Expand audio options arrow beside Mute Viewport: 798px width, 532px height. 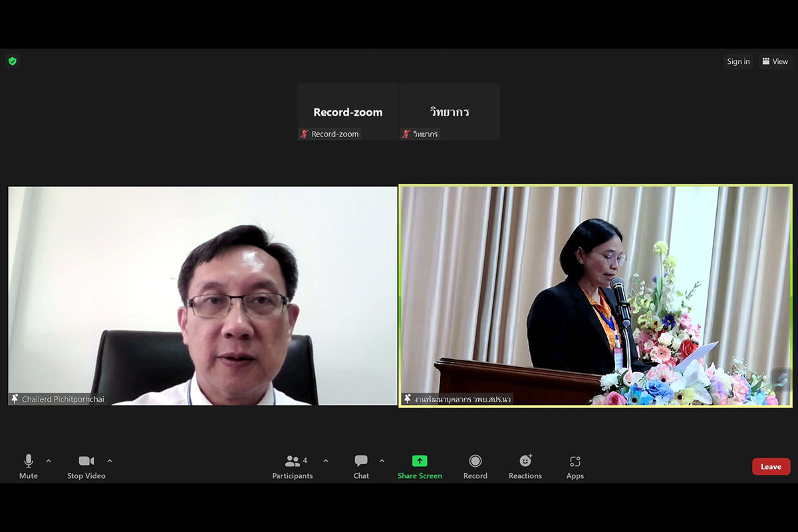(49, 461)
